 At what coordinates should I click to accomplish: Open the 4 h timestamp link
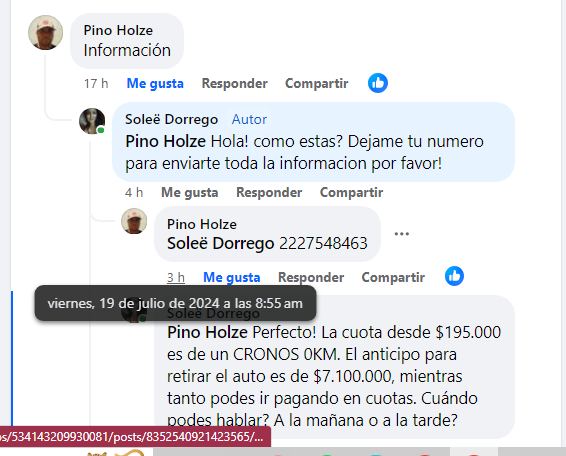[134, 192]
